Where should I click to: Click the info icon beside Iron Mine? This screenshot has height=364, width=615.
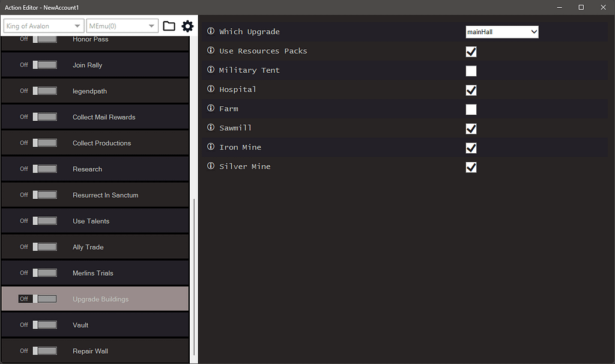click(x=210, y=147)
